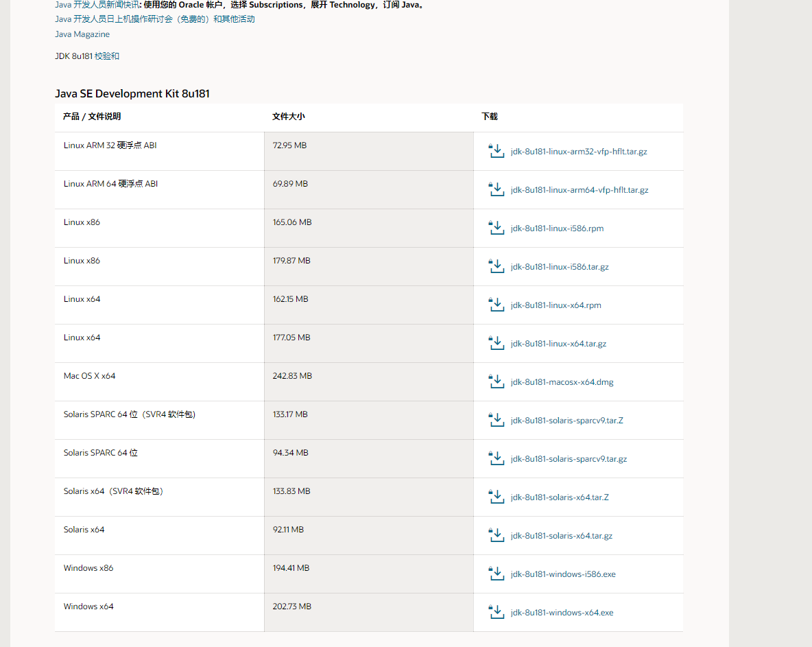Download jdk-8u181-linux-arm64-vfp-hflt.tar.gz link

pos(579,189)
